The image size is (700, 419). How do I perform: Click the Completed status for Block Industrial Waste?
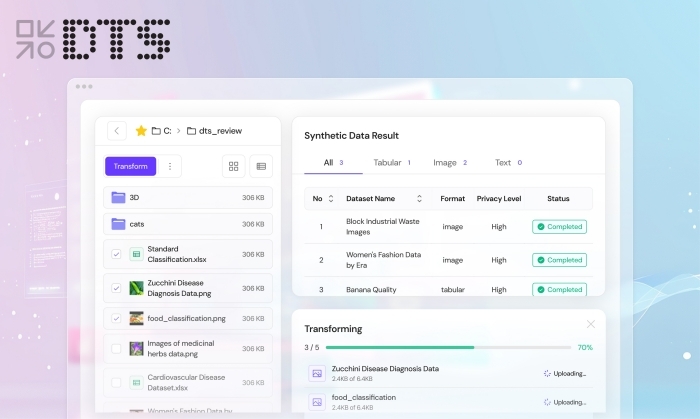coord(559,227)
